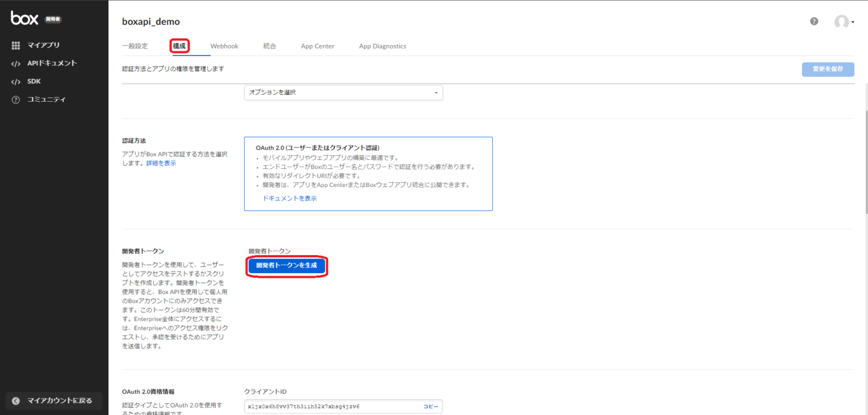
Task: Open the 統合 tab
Action: pos(270,46)
